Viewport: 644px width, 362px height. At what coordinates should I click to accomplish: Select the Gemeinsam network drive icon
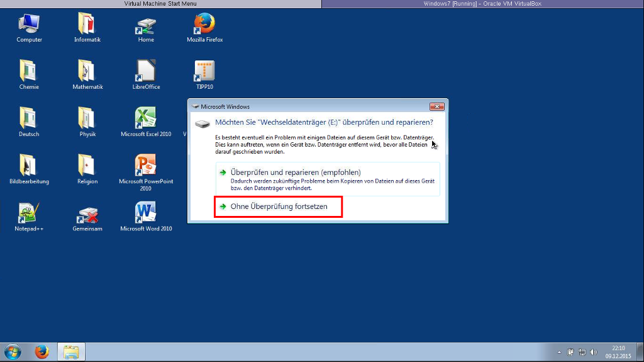(87, 215)
